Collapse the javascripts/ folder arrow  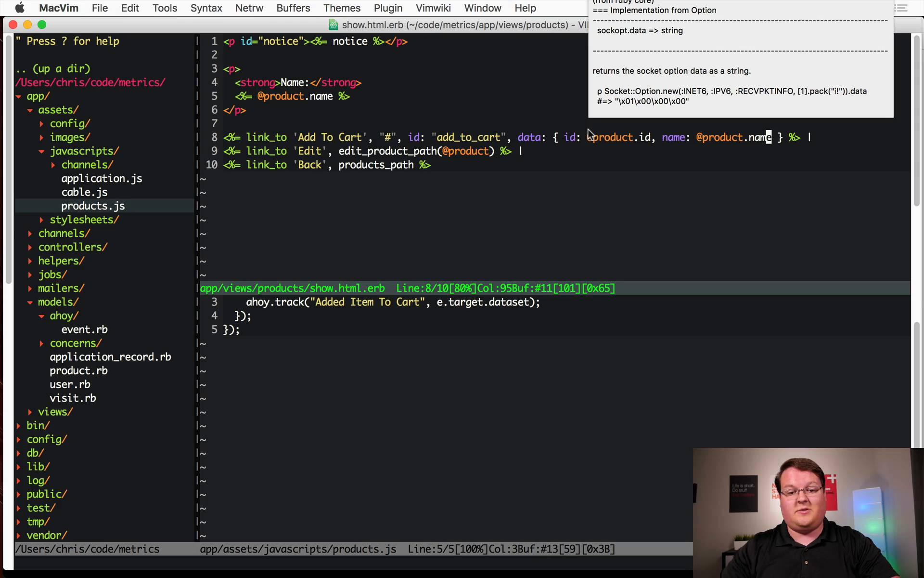coord(41,151)
